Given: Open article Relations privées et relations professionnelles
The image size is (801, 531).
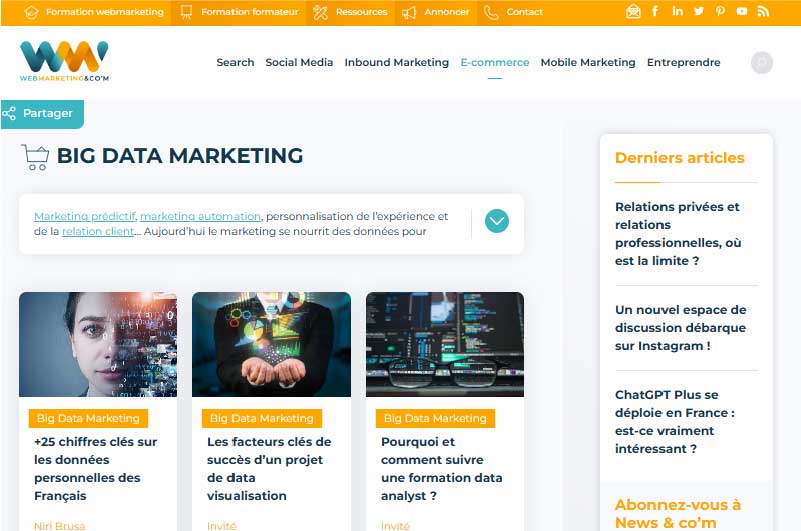Looking at the screenshot, I should [x=678, y=234].
